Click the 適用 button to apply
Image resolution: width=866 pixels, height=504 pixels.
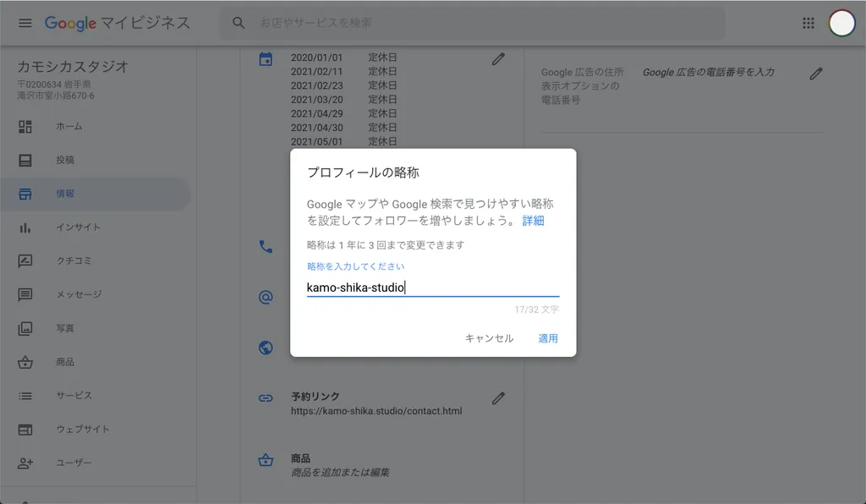(548, 338)
